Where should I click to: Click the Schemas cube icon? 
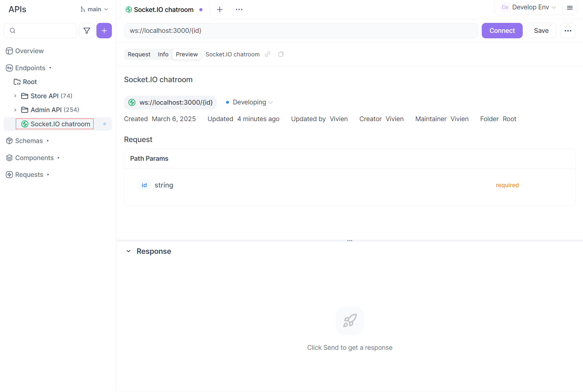9,141
